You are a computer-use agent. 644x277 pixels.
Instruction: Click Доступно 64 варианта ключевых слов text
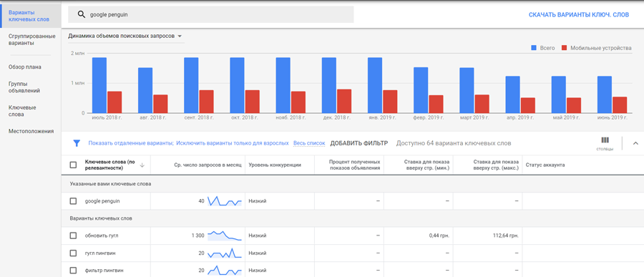454,143
